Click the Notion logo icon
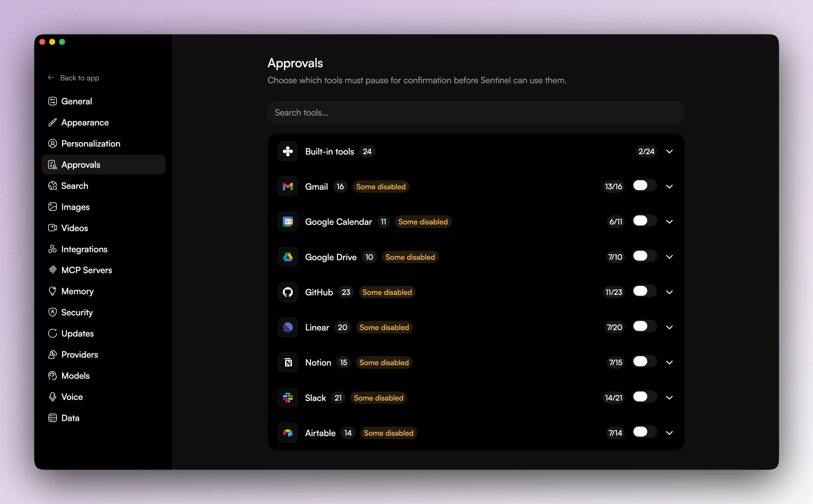Screen dimensions: 813x504 (288, 362)
